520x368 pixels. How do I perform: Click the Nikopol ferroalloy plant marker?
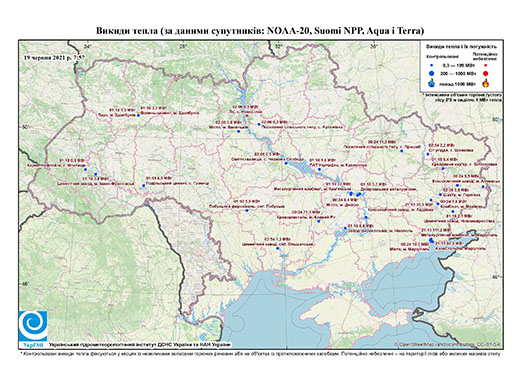(x=345, y=228)
